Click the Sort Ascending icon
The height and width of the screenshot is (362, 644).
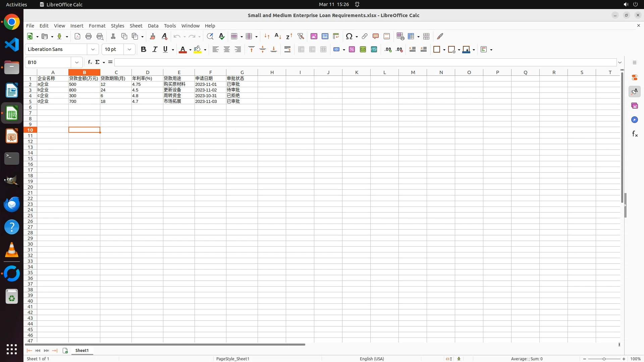pyautogui.click(x=278, y=36)
